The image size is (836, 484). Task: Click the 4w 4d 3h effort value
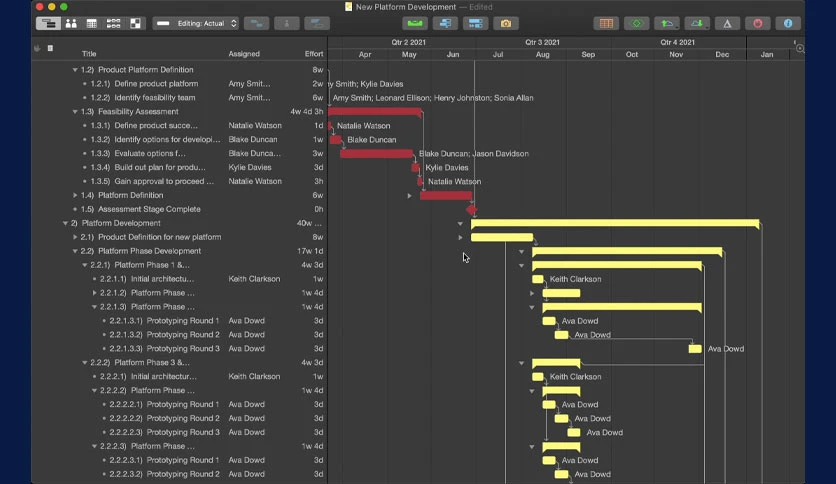[x=307, y=112]
